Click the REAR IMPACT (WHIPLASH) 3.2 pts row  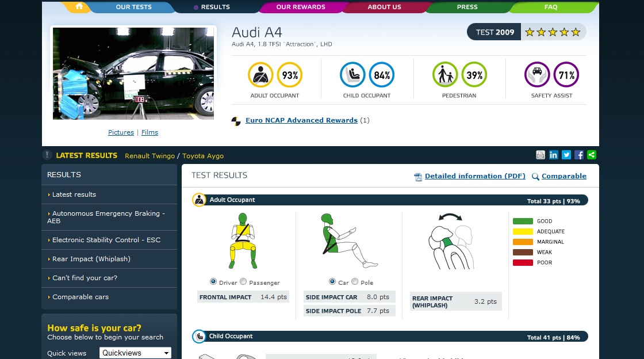pos(456,301)
